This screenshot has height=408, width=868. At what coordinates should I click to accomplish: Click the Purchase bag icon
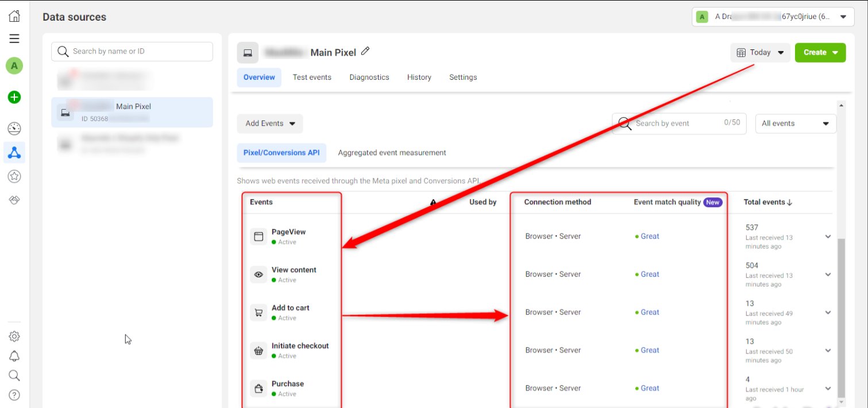[259, 388]
